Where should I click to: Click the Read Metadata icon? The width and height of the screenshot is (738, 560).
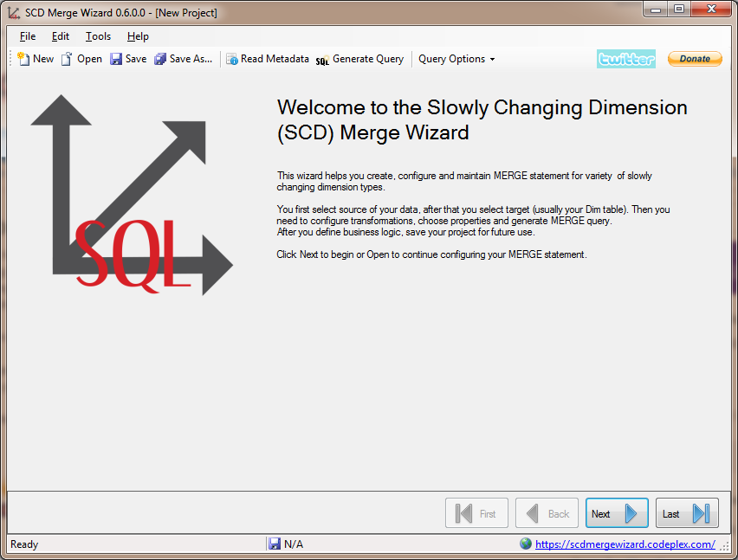tap(231, 59)
